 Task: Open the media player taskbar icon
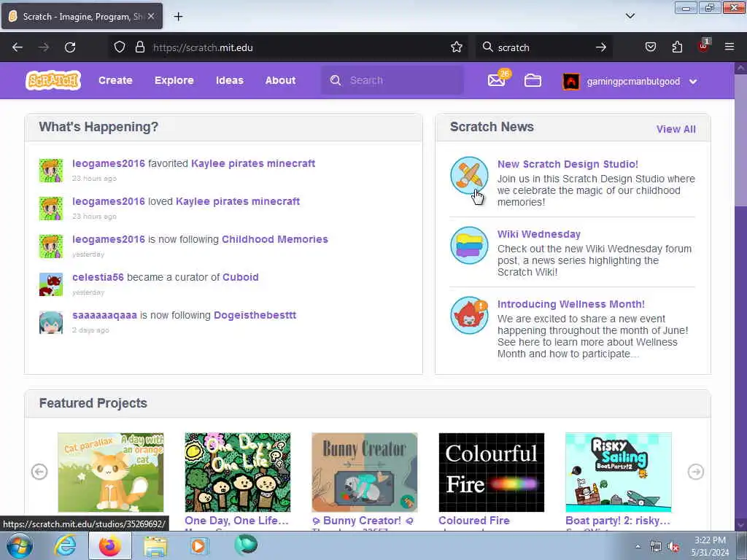[x=198, y=545]
